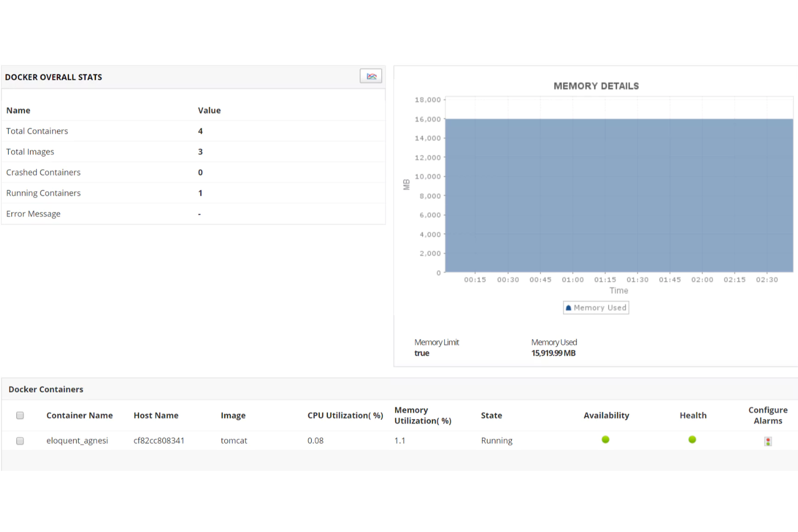Click the Memory Used value 15,919.99 MB
The image size is (798, 532).
pos(553,353)
